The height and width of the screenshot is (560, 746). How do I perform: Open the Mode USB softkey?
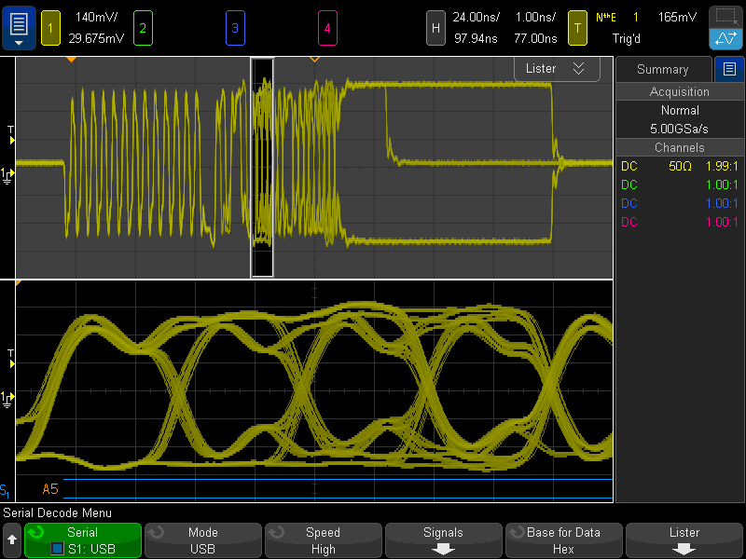click(x=203, y=540)
